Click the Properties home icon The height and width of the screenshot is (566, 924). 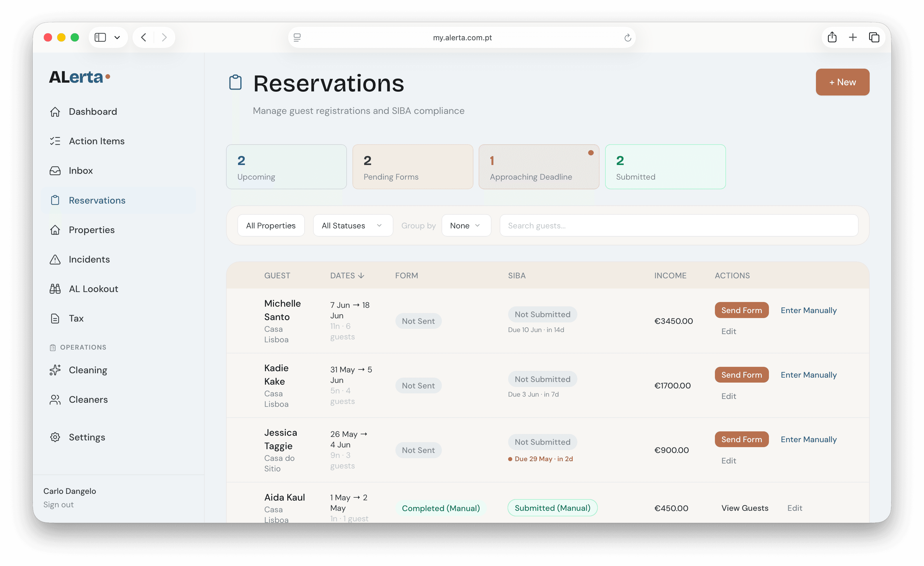tap(55, 230)
